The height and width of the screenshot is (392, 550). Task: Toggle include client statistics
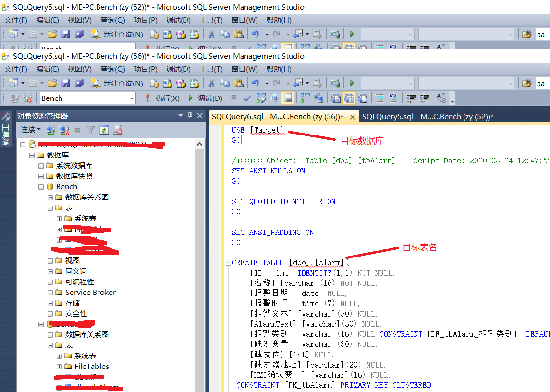[318, 98]
